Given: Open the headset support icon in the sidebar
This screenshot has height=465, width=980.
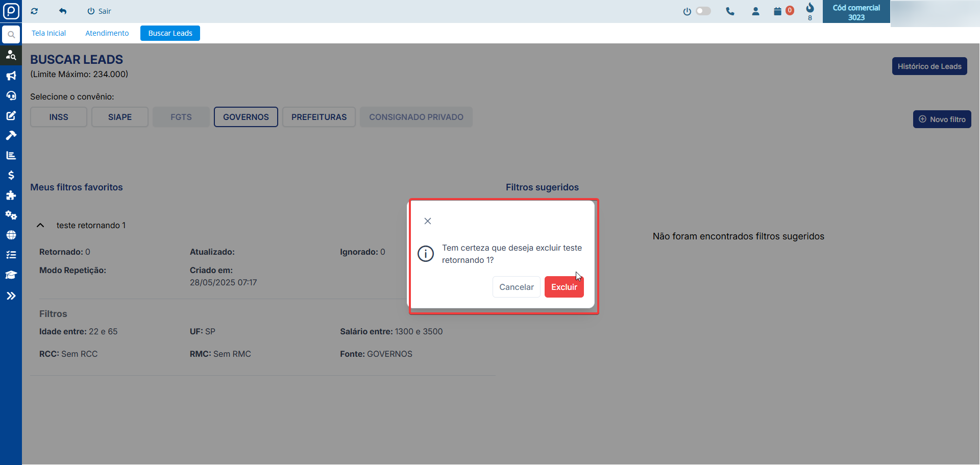Looking at the screenshot, I should [11, 96].
